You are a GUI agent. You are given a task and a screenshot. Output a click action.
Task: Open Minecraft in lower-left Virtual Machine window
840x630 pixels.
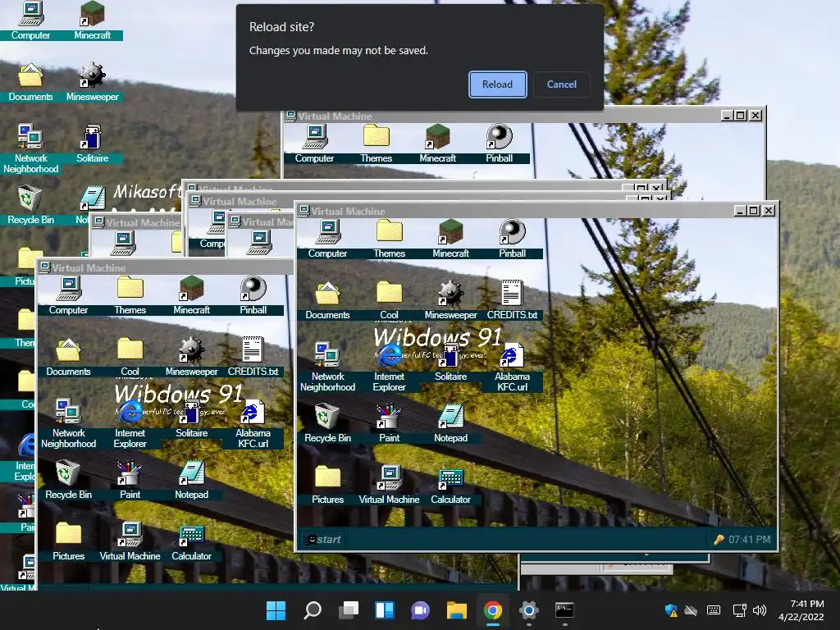(x=191, y=295)
